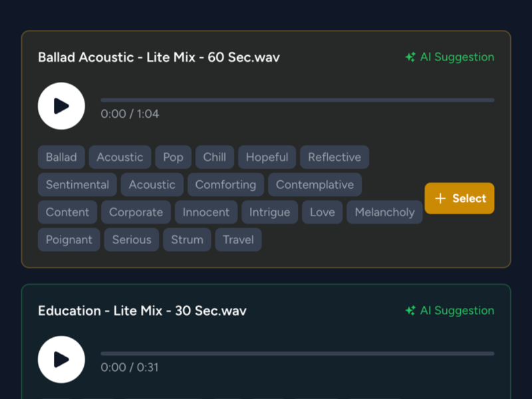The height and width of the screenshot is (399, 532).
Task: Seek within the Ballad Acoustic progress bar
Action: (x=297, y=100)
